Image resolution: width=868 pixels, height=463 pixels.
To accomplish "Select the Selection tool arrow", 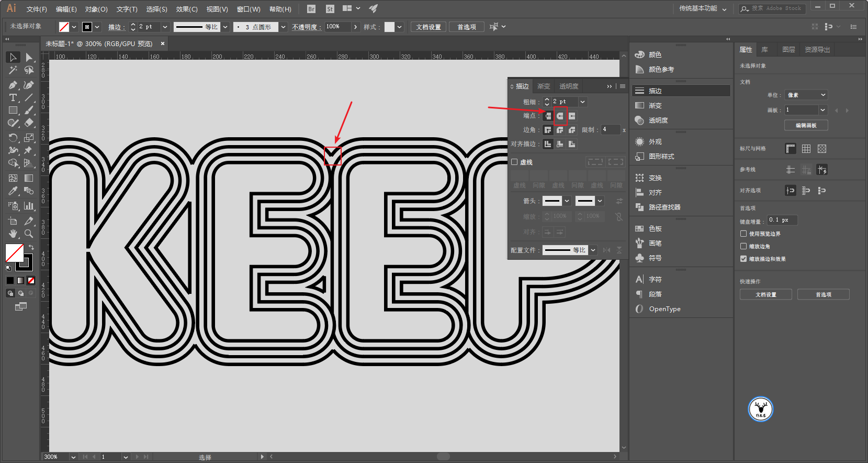I will pos(13,57).
